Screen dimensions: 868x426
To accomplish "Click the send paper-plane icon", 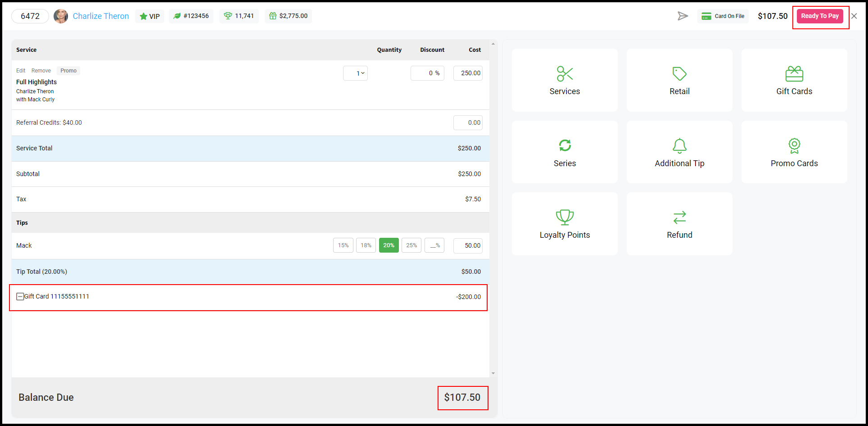I will click(683, 16).
